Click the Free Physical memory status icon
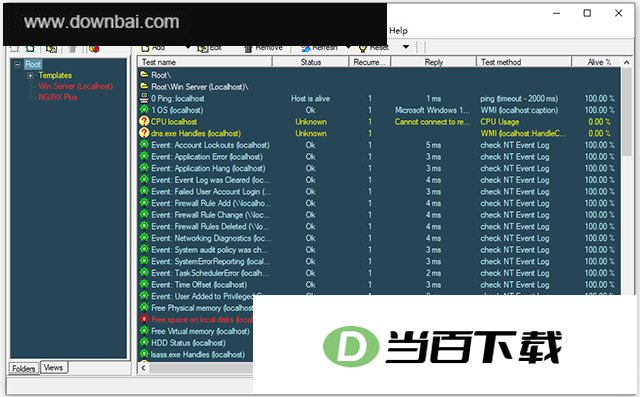The width and height of the screenshot is (640, 397). (144, 307)
